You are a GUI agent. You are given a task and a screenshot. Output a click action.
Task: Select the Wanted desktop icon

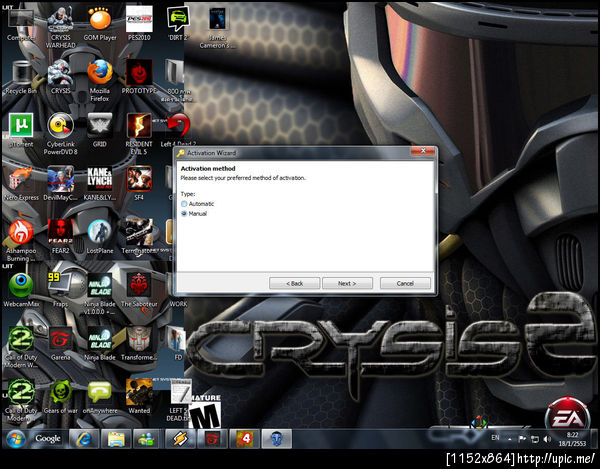click(x=139, y=397)
